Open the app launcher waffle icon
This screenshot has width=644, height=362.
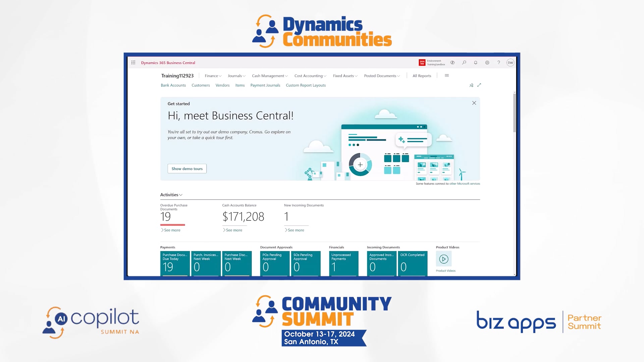[x=133, y=62]
